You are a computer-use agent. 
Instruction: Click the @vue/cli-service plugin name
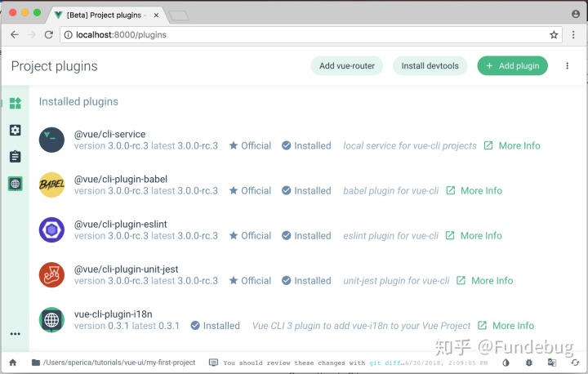110,134
